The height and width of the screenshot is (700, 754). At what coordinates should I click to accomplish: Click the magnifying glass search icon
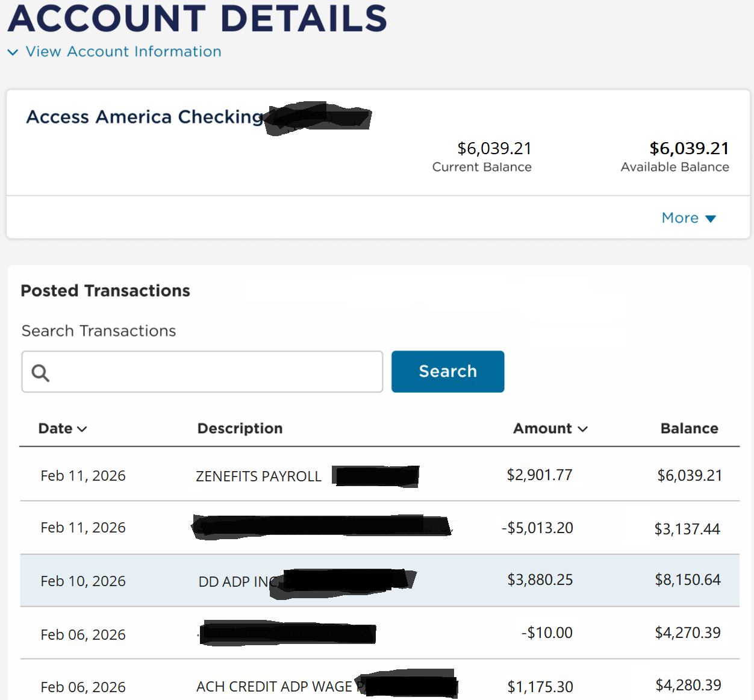pos(40,373)
